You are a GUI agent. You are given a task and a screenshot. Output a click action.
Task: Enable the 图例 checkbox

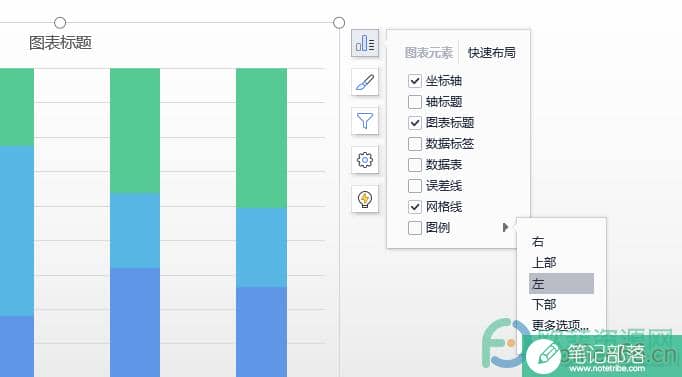415,227
